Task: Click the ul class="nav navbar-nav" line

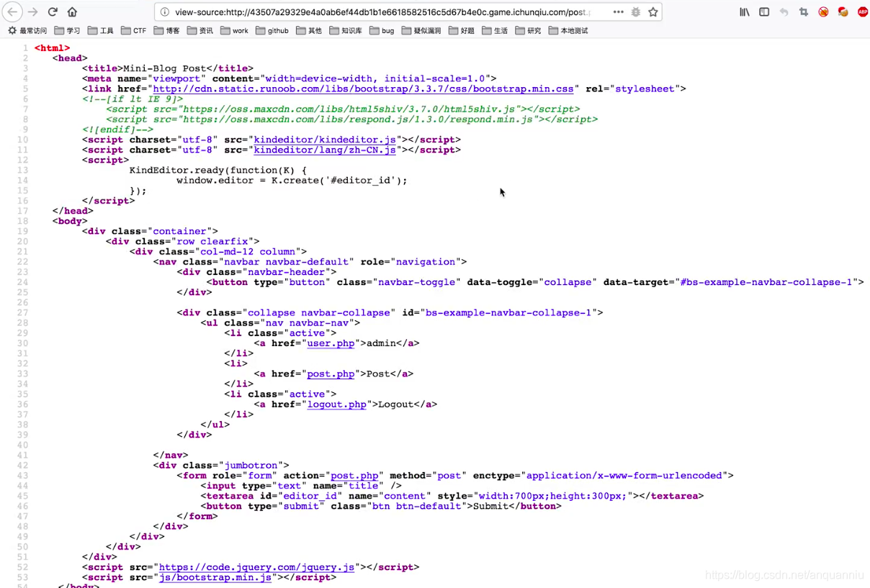Action: [280, 323]
